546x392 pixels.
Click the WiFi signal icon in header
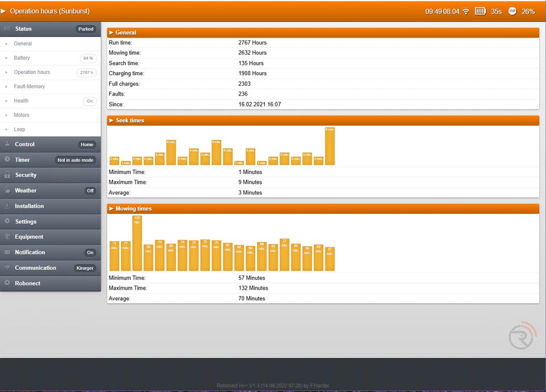pyautogui.click(x=466, y=11)
